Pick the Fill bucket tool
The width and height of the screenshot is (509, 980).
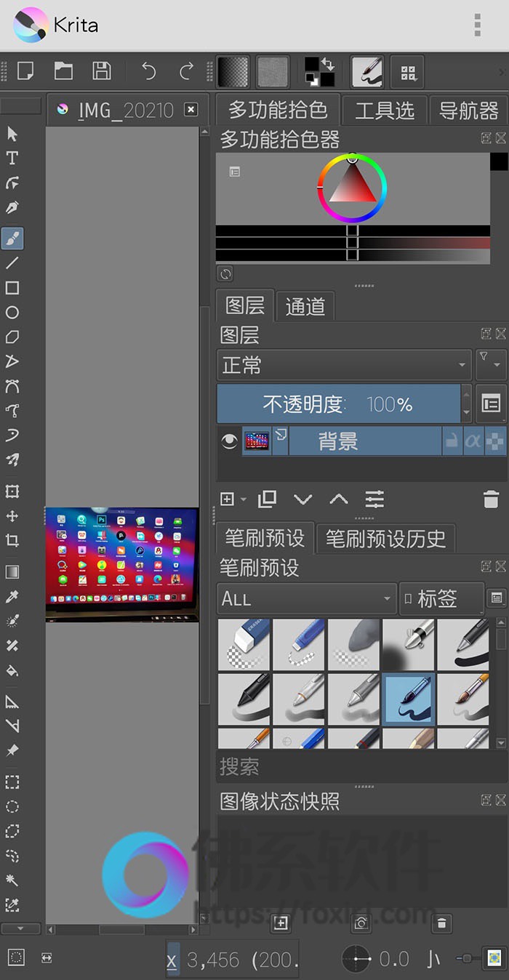click(12, 670)
